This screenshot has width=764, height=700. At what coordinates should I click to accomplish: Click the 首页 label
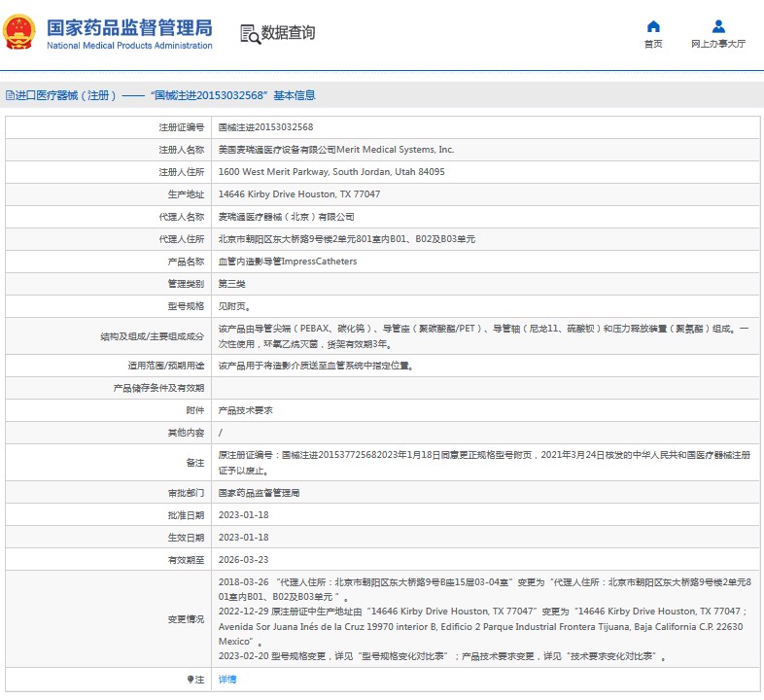tap(653, 44)
